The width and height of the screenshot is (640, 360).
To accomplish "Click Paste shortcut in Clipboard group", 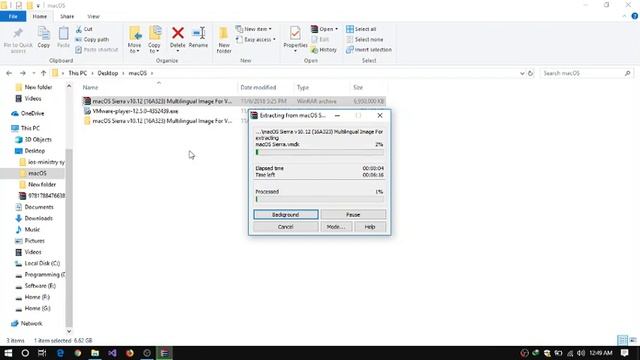I will (x=97, y=50).
